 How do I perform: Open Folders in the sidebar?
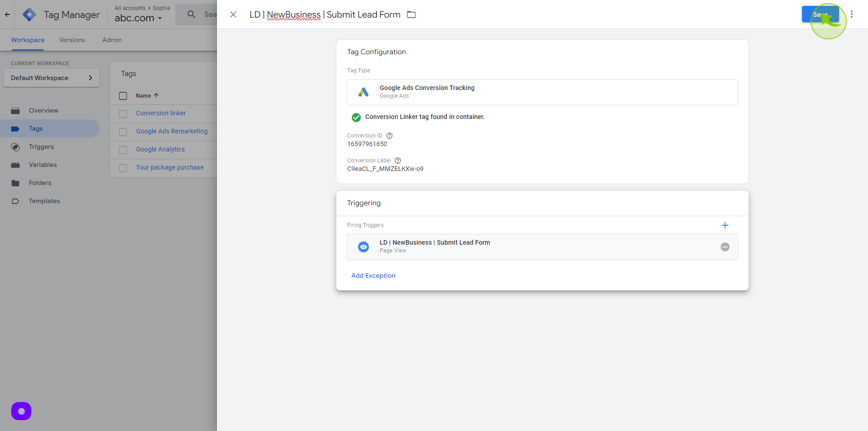tap(40, 183)
